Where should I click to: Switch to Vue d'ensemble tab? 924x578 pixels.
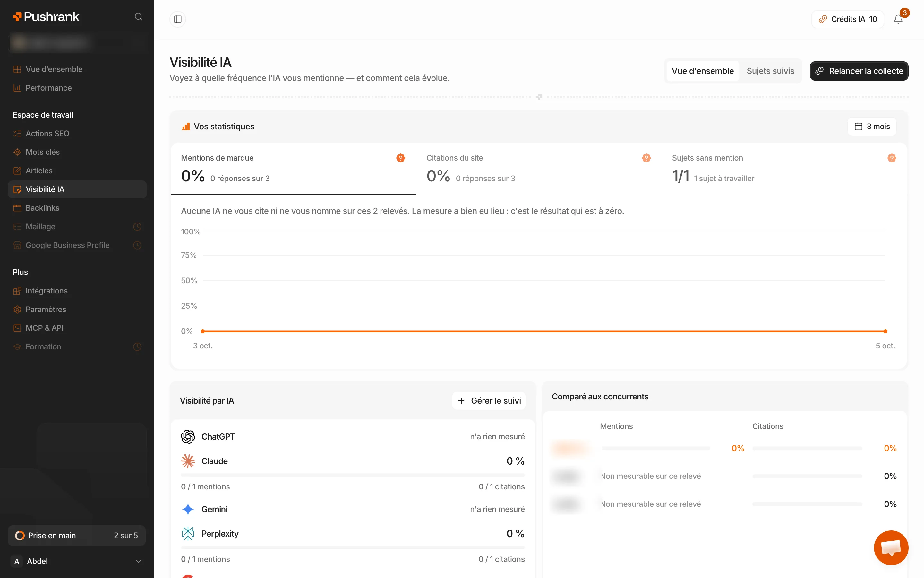tap(703, 71)
